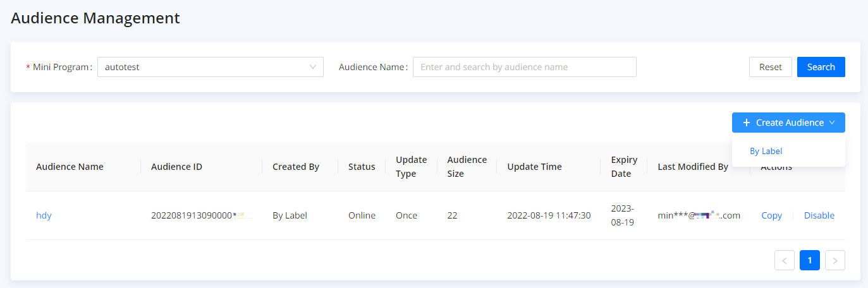The height and width of the screenshot is (288, 868).
Task: Click the plus icon on Create Audience
Action: [747, 123]
